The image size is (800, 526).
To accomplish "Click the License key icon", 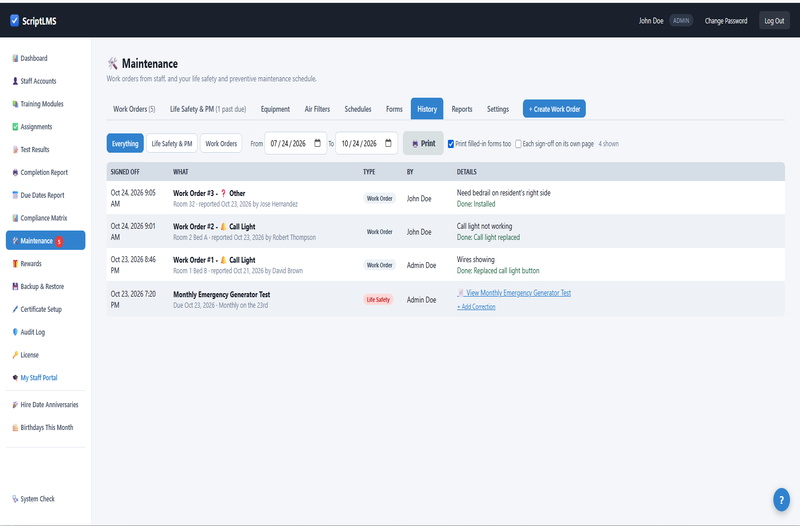I will [15, 355].
